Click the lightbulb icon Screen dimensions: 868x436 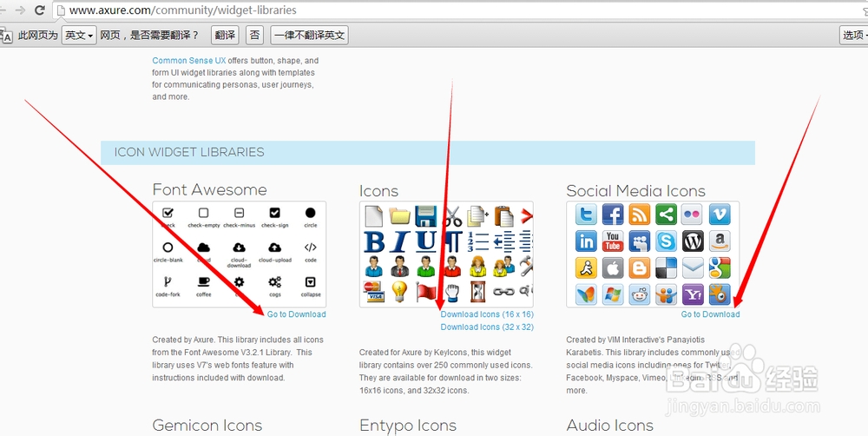coord(399,291)
